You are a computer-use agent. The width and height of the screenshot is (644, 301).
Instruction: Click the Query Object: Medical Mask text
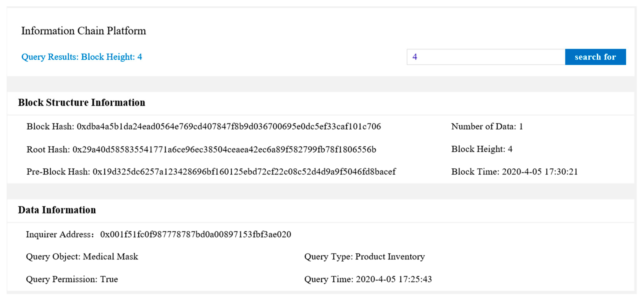click(82, 256)
